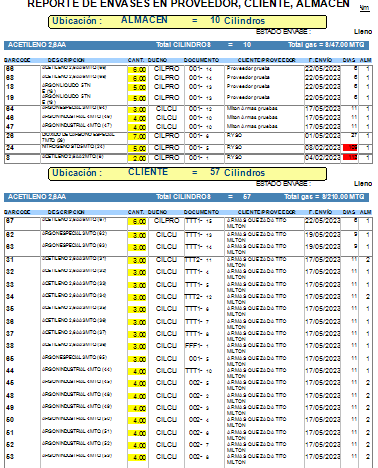The height and width of the screenshot is (468, 378).
Task: Click the Lleno status below the CLIENTE banner
Action: pos(363,184)
